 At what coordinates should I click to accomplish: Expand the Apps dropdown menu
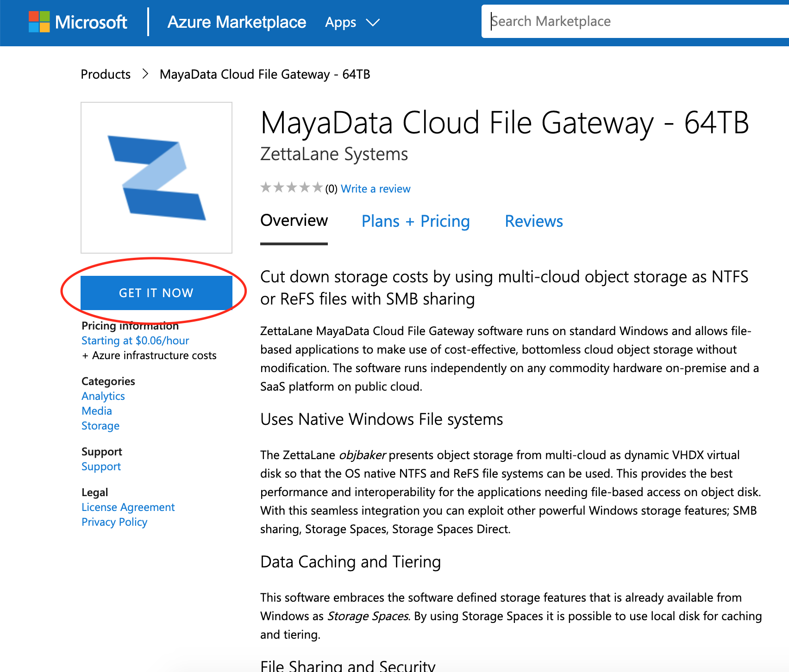352,22
